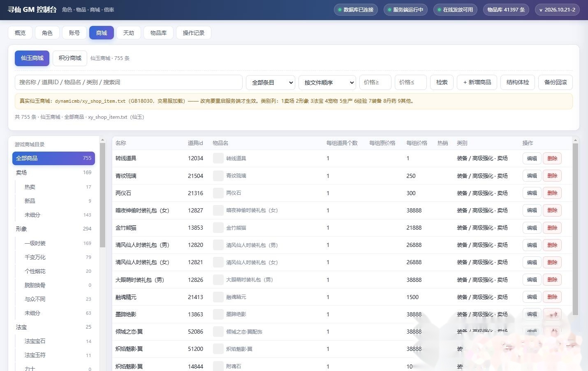Open the 物品库 tab

point(158,33)
